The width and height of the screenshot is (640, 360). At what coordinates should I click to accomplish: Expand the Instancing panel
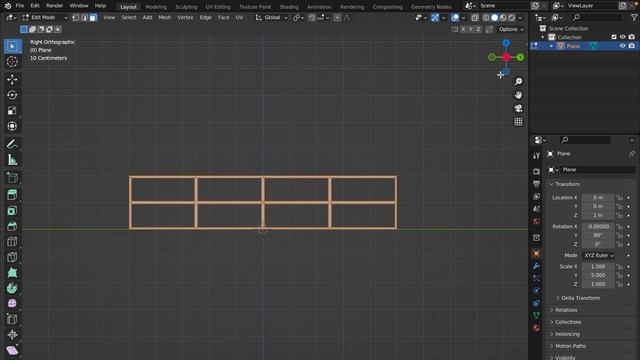tap(564, 334)
